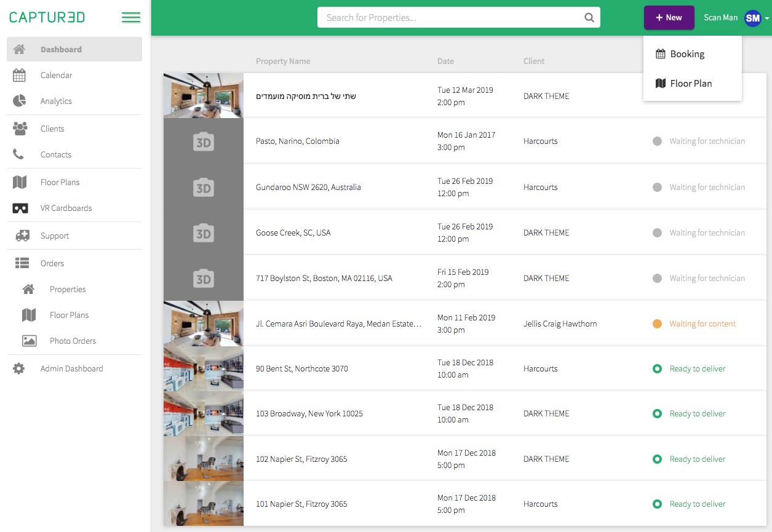
Task: Click the 3D placeholder icon for 717 Boylston St
Action: point(203,279)
